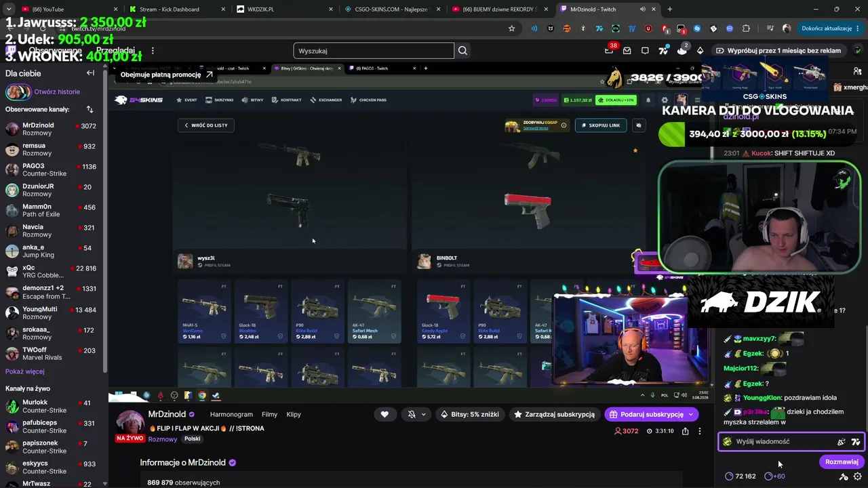Viewport: 868px width, 488px height.
Task: Click the Twitch logo home icon
Action: click(x=12, y=51)
